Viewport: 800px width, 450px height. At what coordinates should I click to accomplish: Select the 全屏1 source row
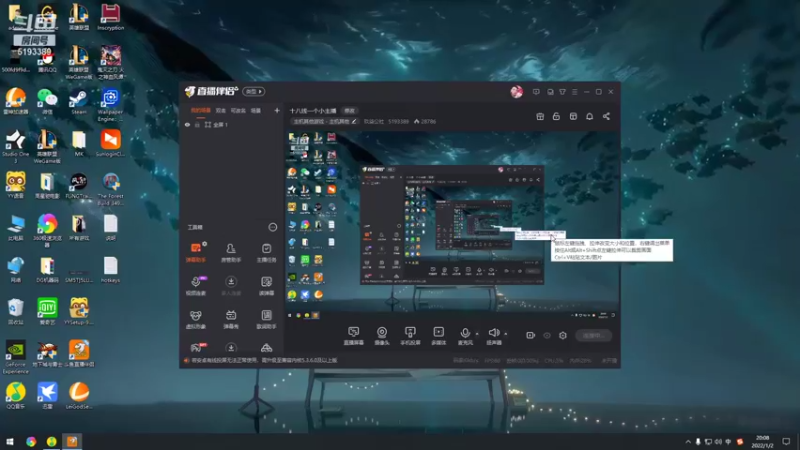click(x=232, y=124)
